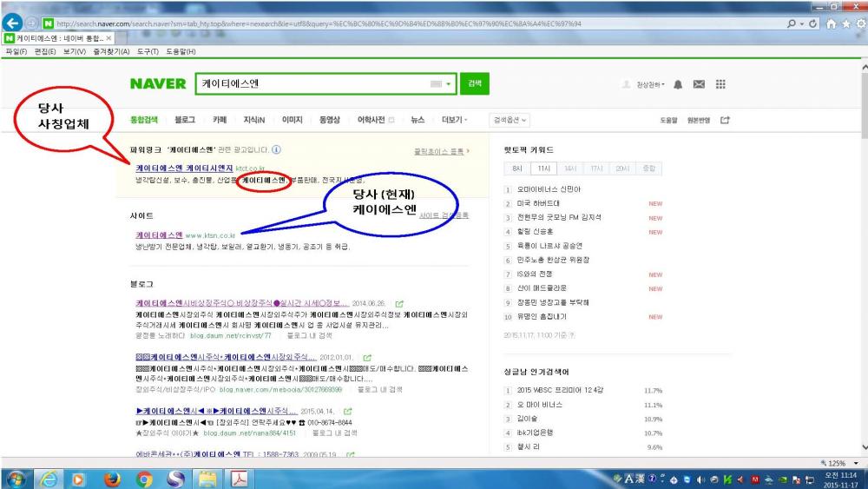Open the address bar search magnifier
This screenshot has width=868, height=489.
point(792,23)
